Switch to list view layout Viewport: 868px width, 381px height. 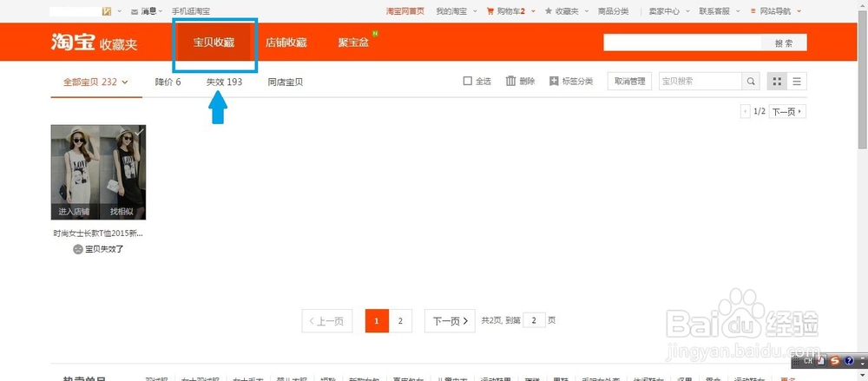pos(797,82)
